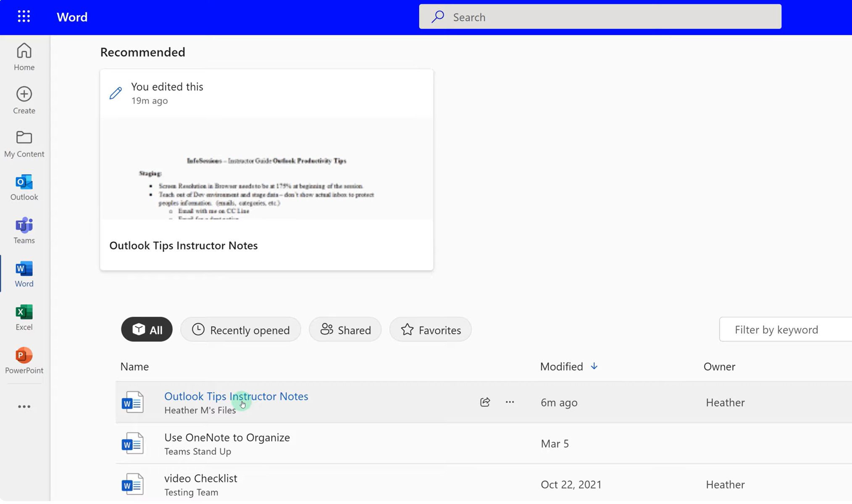The width and height of the screenshot is (852, 504).
Task: Click the You edited this label
Action: point(167,87)
